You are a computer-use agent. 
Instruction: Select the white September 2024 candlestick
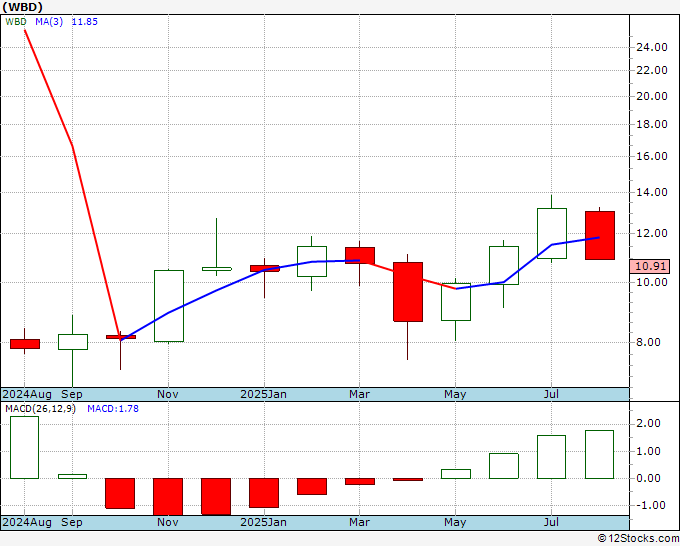click(x=73, y=342)
